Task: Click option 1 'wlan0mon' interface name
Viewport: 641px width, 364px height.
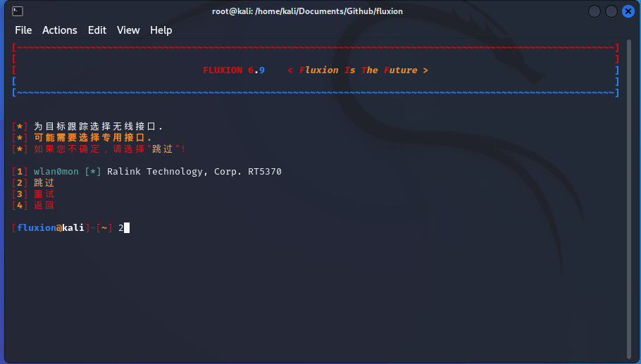Action: [56, 172]
